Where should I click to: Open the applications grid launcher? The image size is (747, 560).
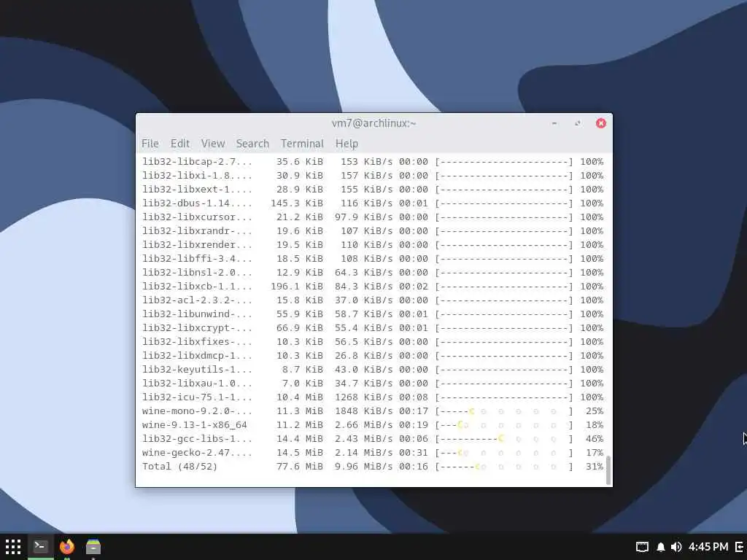13,546
